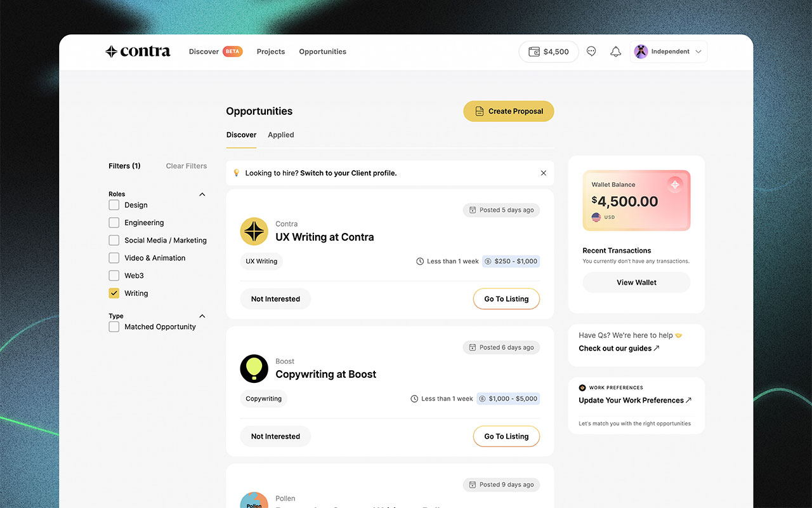Open Opportunities in top navigation
Viewport: 812px width, 508px height.
point(322,51)
